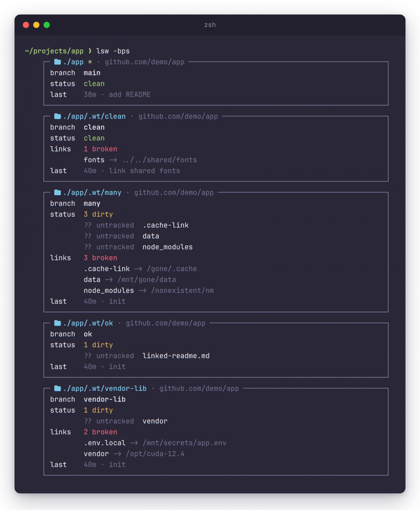Viewport: 420px width, 510px height.
Task: Click the '3 broken' links status
Action: pos(100,258)
